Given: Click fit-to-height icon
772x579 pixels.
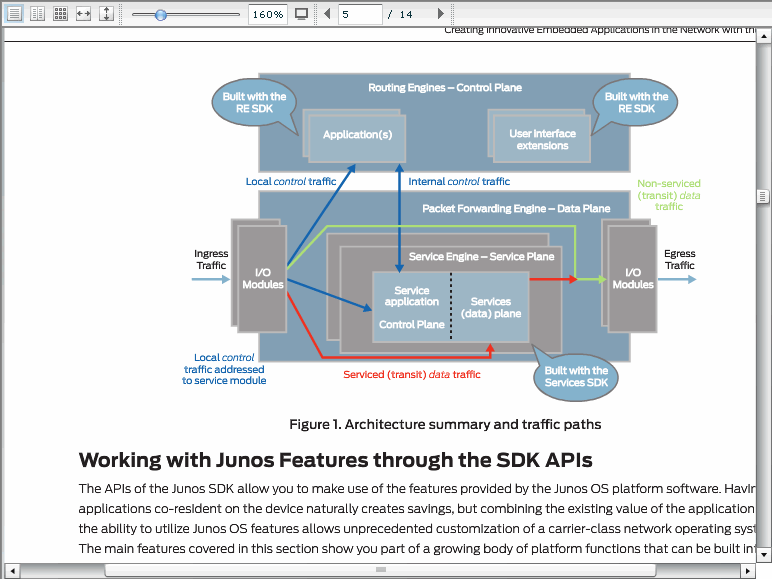Looking at the screenshot, I should pyautogui.click(x=106, y=14).
